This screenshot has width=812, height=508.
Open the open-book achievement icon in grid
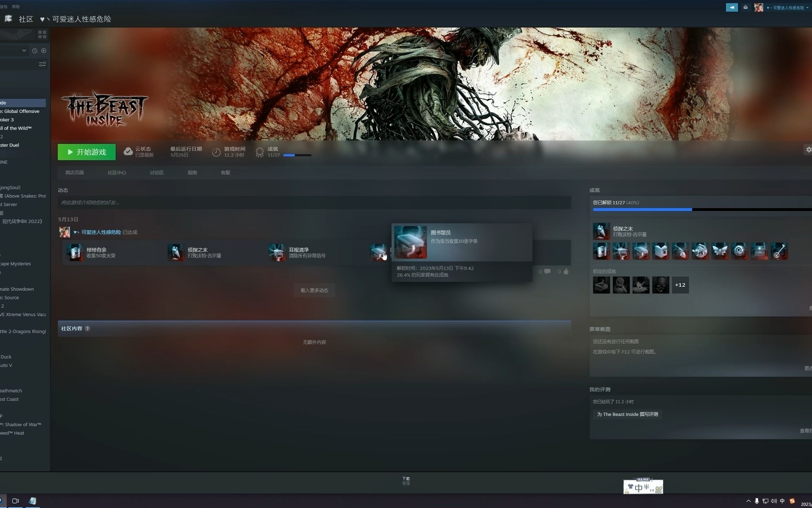(x=661, y=251)
